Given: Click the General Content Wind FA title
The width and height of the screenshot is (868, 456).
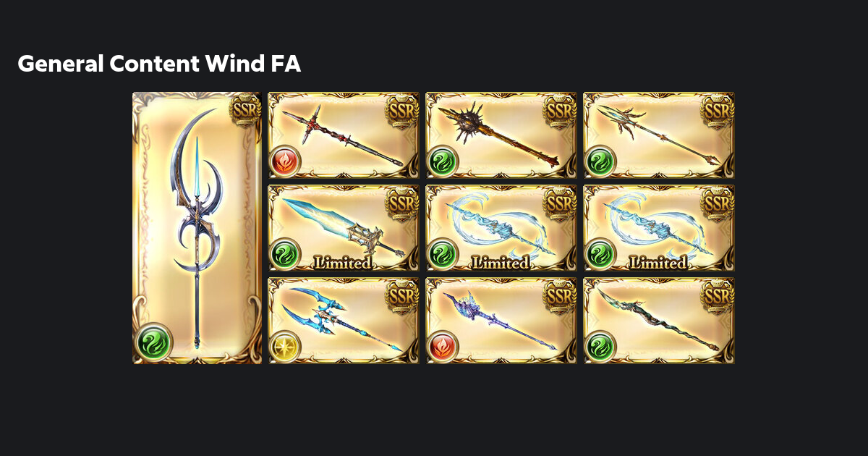Looking at the screenshot, I should 159,64.
